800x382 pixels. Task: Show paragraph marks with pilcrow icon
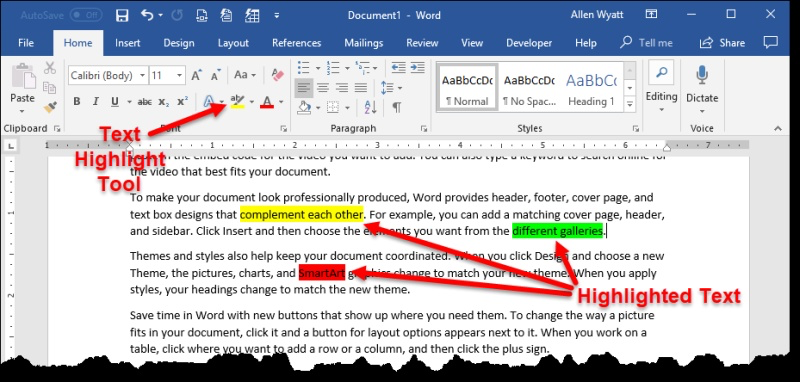(x=396, y=107)
